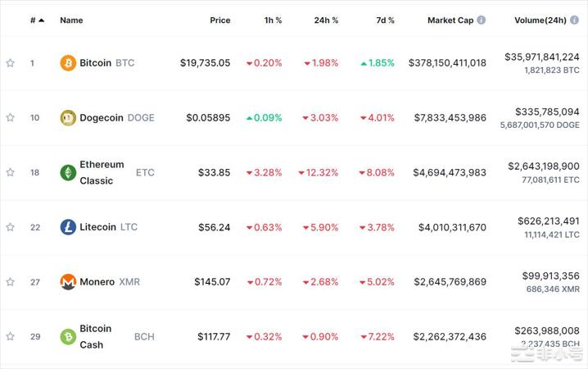The height and width of the screenshot is (369, 588).
Task: Sort the table by Price column
Action: (219, 20)
